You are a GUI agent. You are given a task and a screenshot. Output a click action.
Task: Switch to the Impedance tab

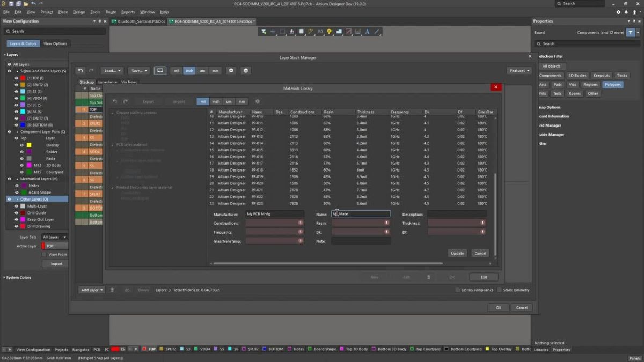(108, 82)
